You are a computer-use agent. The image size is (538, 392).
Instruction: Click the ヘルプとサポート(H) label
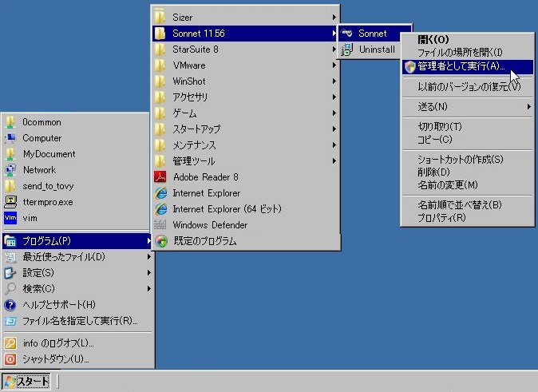pyautogui.click(x=59, y=305)
